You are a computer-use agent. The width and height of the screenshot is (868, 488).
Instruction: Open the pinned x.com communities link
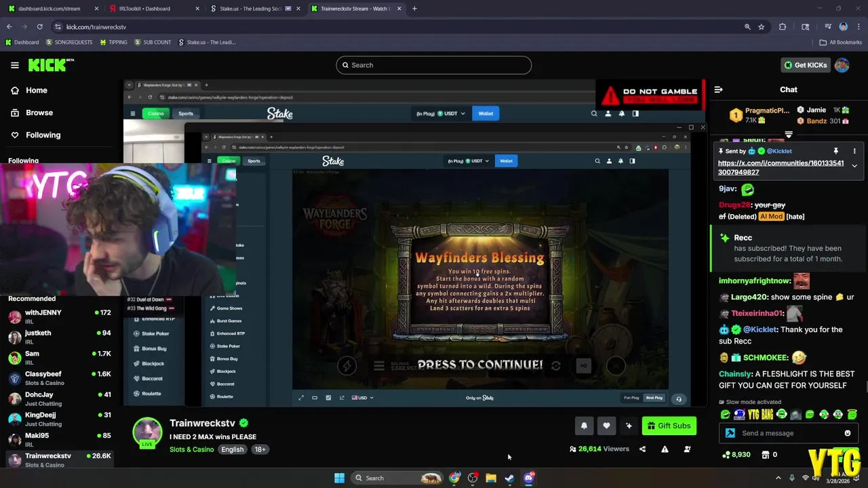(x=781, y=167)
